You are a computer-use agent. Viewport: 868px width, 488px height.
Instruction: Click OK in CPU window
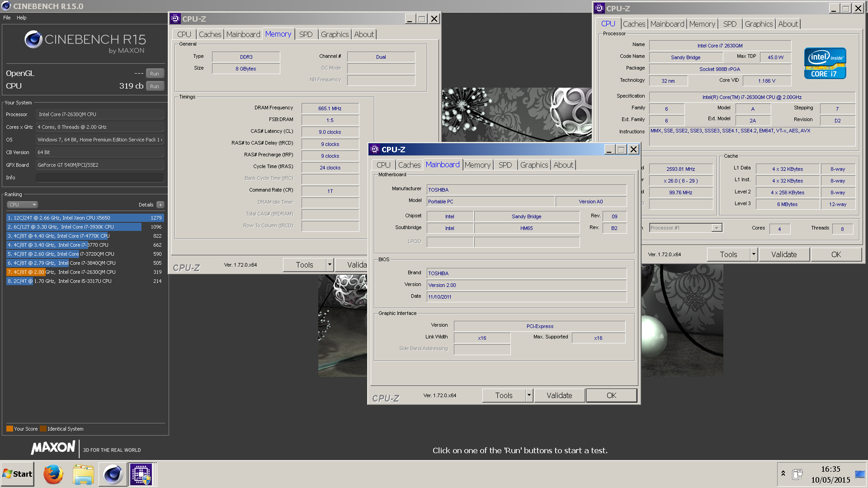836,254
